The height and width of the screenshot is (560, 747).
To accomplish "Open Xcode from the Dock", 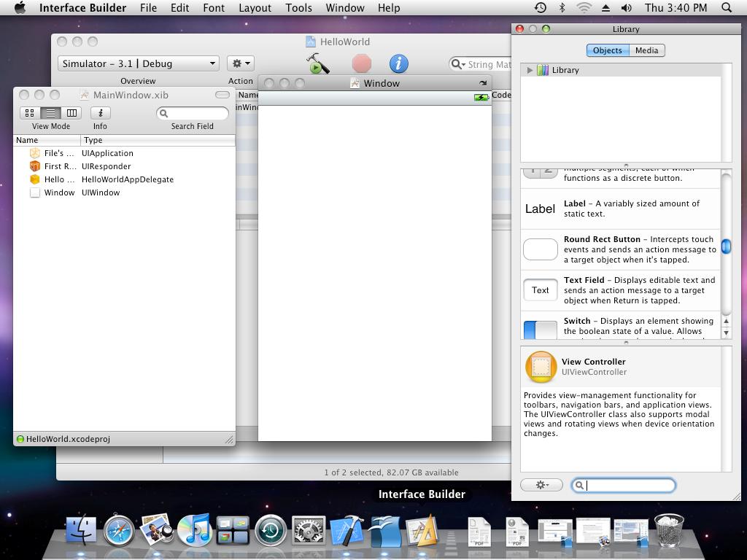I will (x=347, y=530).
